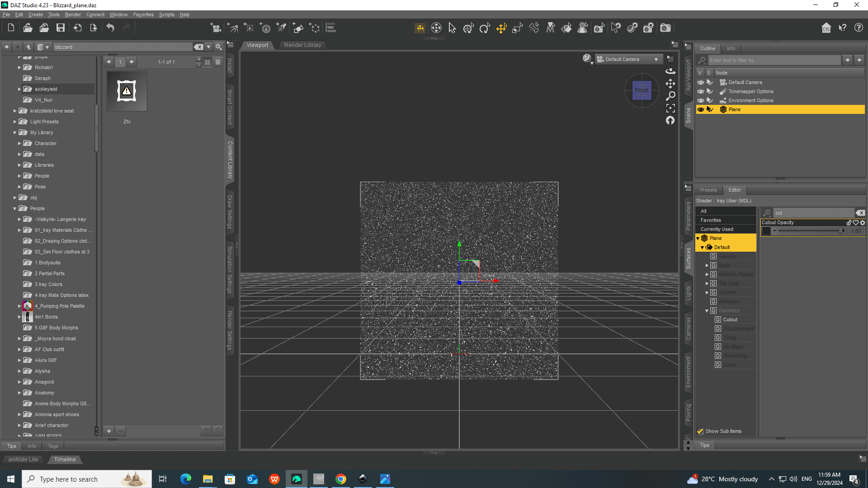Open the aniMate Lite tab
The height and width of the screenshot is (488, 868).
(23, 460)
